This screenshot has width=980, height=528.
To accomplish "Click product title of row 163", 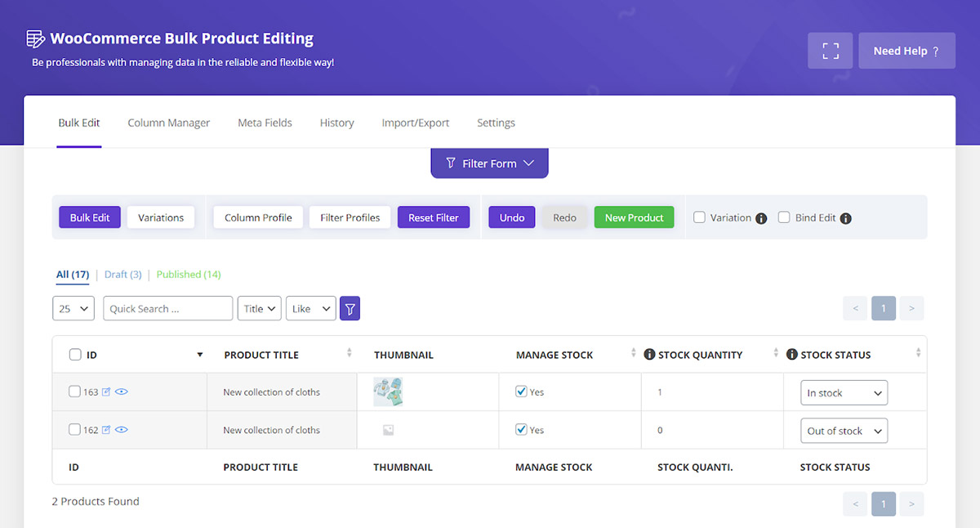I will 271,392.
